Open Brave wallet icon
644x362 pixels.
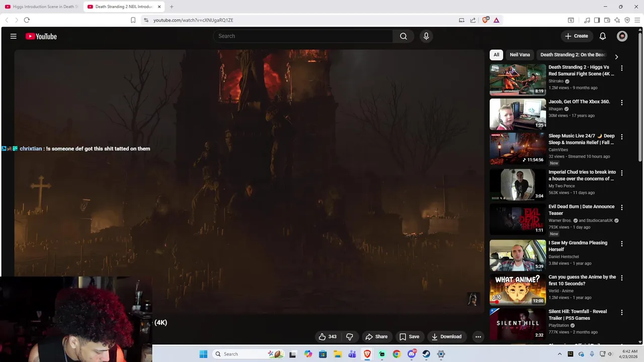click(x=607, y=20)
